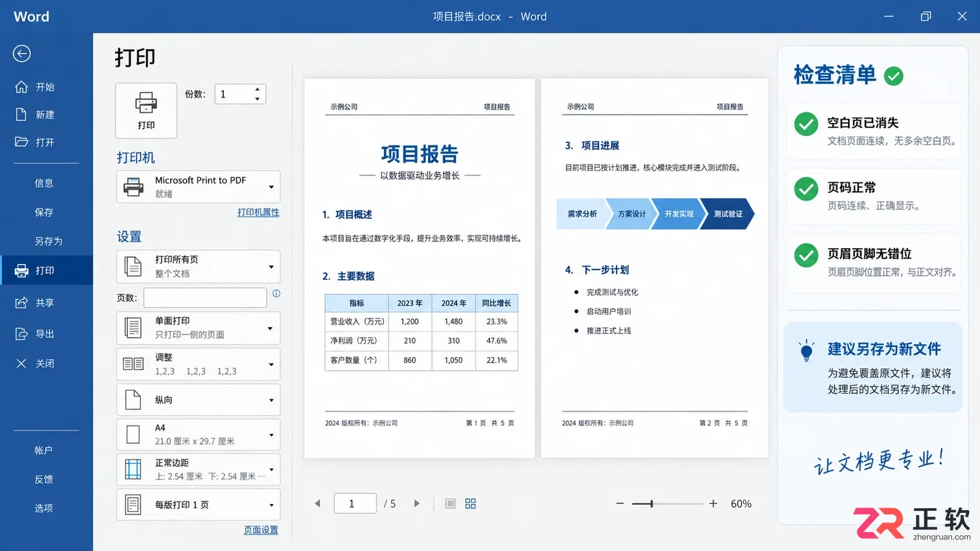Click the 需求分析 step in progress chart
Image resolution: width=980 pixels, height=551 pixels.
582,214
